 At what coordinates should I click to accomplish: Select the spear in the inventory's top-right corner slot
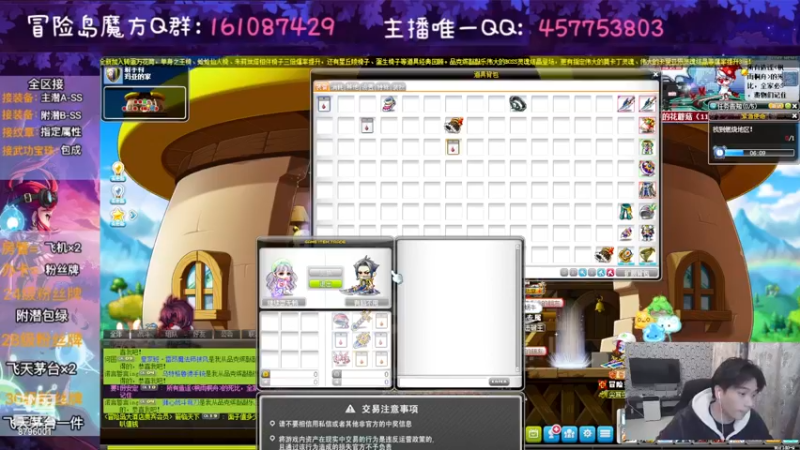(x=647, y=104)
